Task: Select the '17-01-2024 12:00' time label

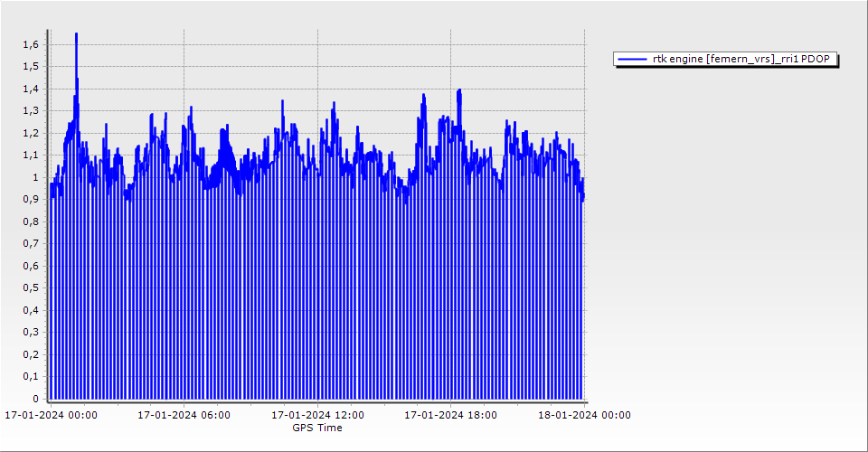Action: (x=318, y=416)
